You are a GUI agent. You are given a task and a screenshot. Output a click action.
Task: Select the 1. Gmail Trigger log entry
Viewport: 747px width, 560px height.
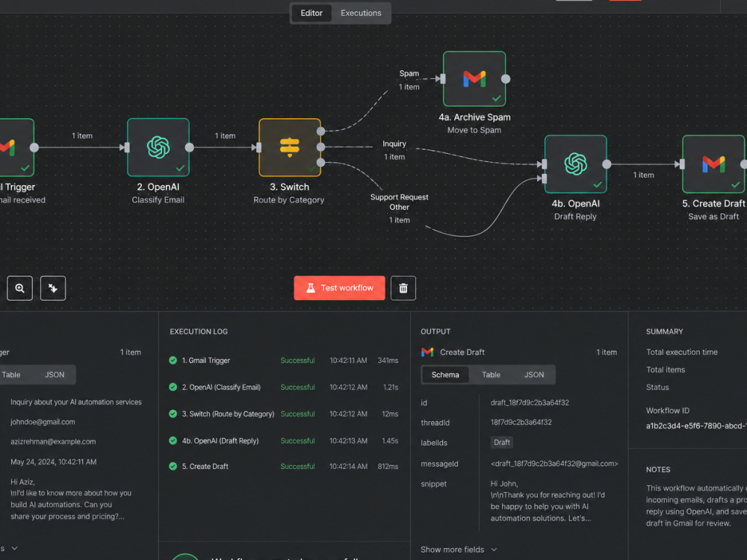[284, 361]
